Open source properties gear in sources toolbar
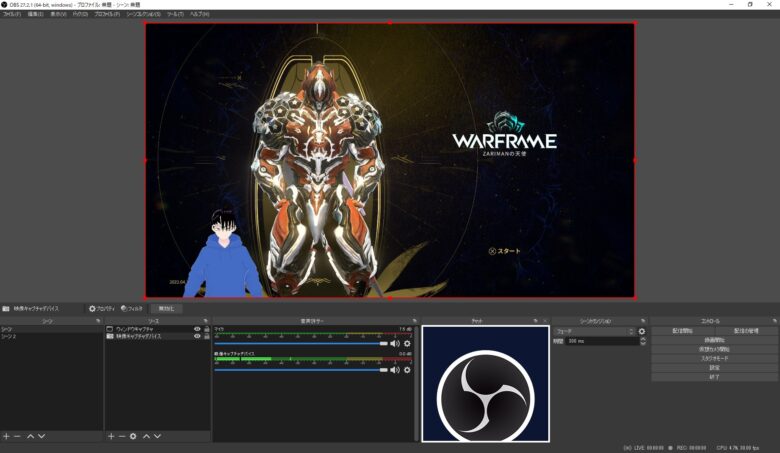The width and height of the screenshot is (780, 453). pyautogui.click(x=133, y=436)
